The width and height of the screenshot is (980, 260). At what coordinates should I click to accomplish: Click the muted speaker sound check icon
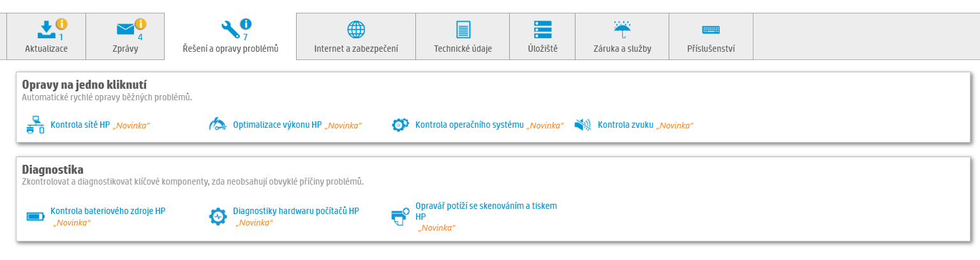pos(583,125)
